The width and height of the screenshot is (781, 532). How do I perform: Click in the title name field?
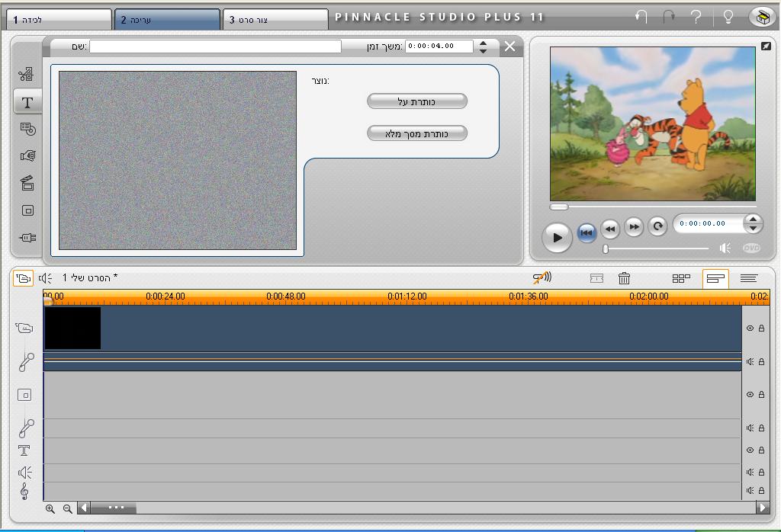pyautogui.click(x=215, y=46)
